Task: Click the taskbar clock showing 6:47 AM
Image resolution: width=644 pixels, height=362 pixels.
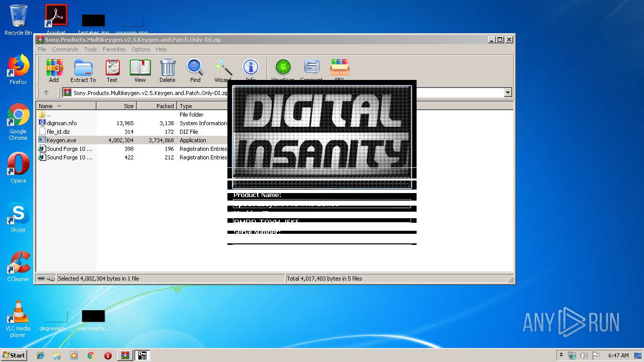Action: pyautogui.click(x=618, y=355)
